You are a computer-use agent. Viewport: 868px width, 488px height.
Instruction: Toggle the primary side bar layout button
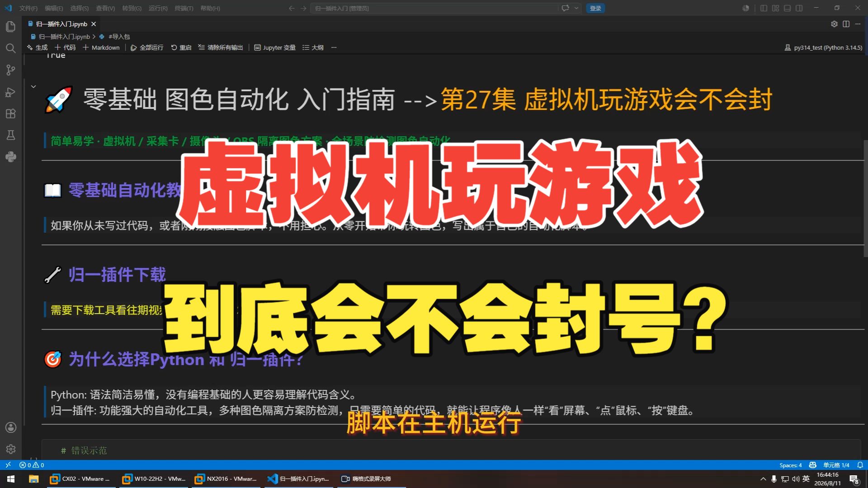[x=764, y=8]
